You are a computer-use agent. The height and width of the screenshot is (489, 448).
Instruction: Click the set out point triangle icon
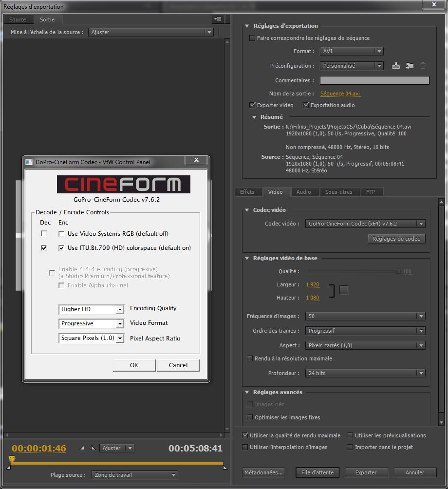tap(93, 448)
